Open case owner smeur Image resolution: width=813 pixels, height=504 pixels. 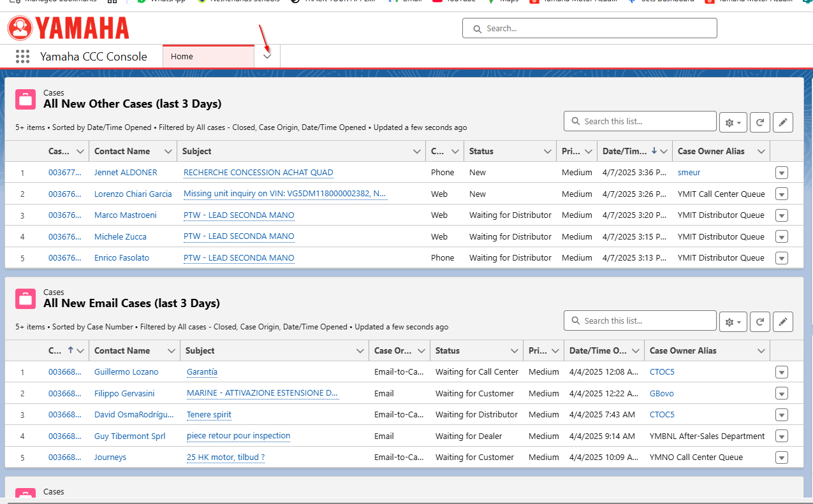pyautogui.click(x=689, y=172)
